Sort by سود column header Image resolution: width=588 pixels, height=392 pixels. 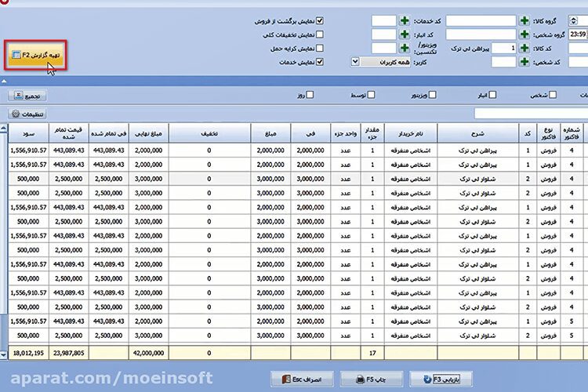point(28,133)
